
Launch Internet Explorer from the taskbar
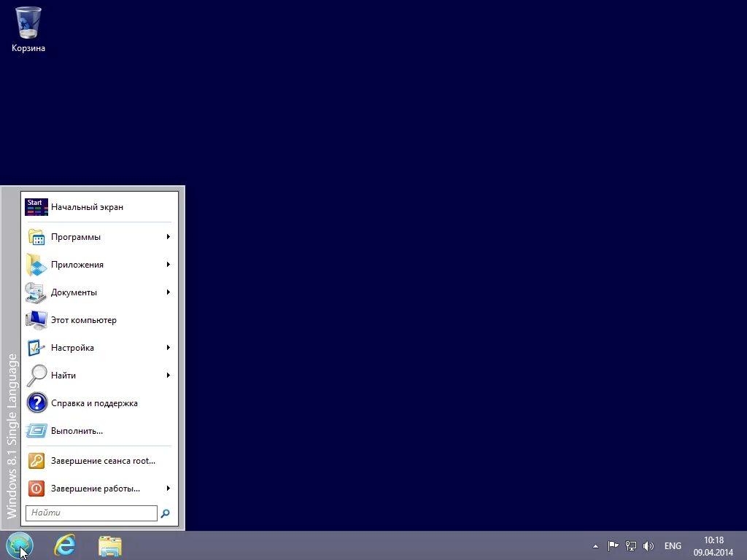[x=65, y=545]
